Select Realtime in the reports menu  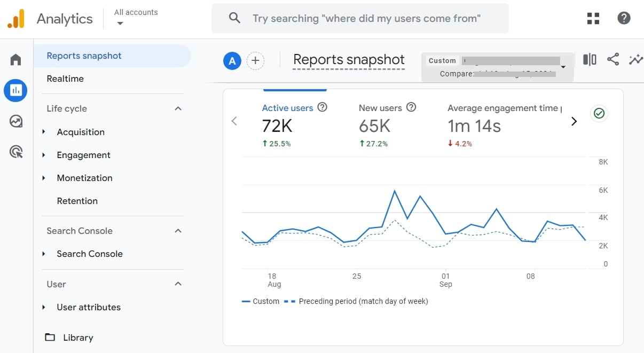(x=65, y=79)
